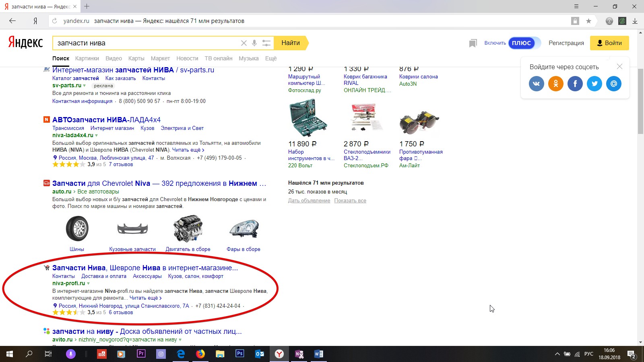Open search settings sliders icon
644x362 pixels.
266,43
